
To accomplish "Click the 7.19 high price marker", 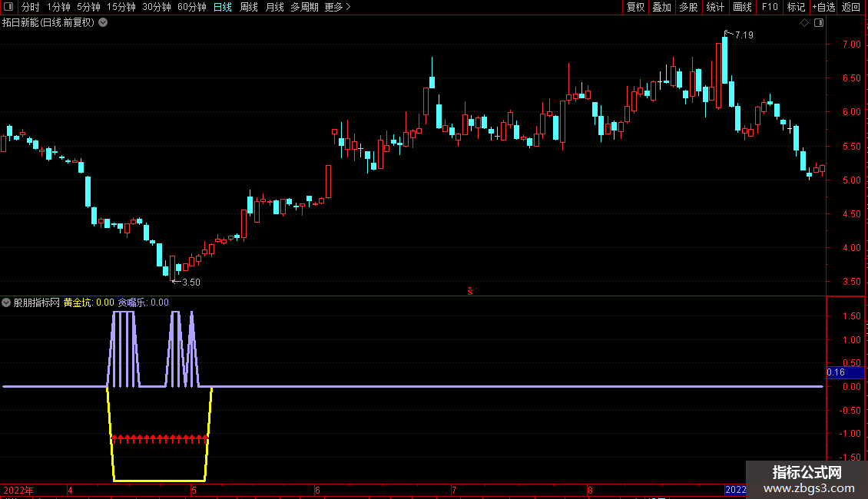I will [x=744, y=35].
